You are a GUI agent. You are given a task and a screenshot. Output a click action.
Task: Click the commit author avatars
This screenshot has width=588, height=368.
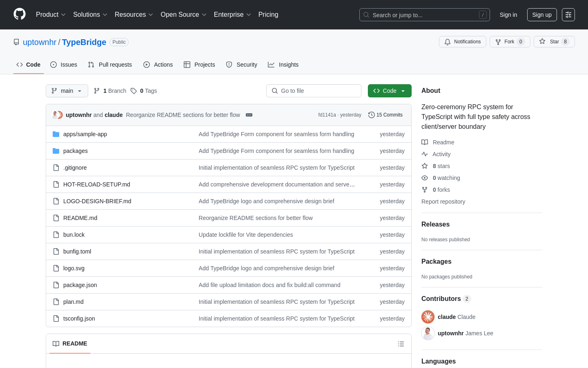coord(58,115)
